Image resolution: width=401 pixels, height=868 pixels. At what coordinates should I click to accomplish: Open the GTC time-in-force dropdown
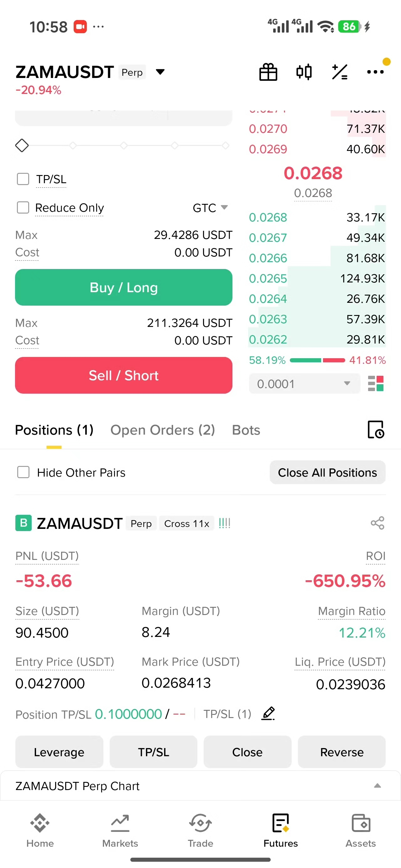pos(211,208)
